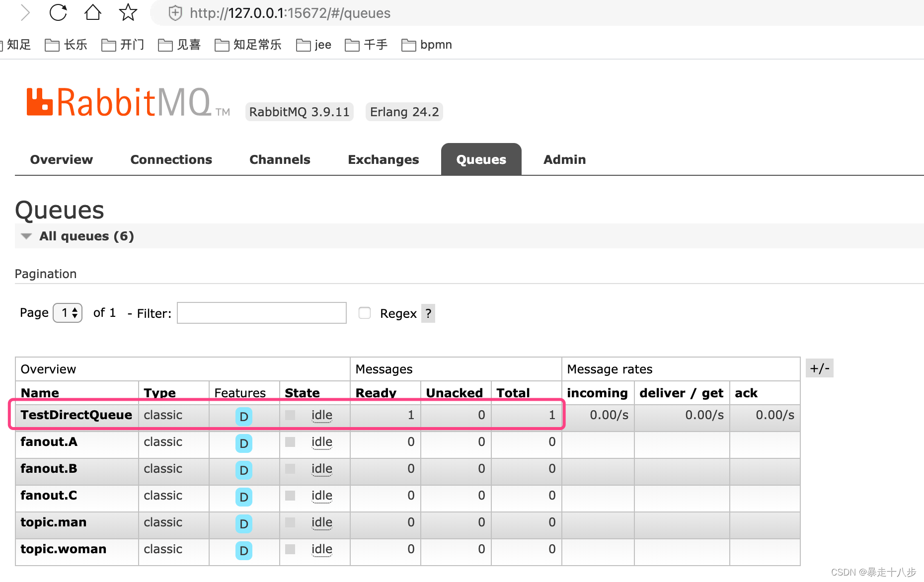
Task: Open the TestDirectQueue queue details
Action: tap(76, 415)
